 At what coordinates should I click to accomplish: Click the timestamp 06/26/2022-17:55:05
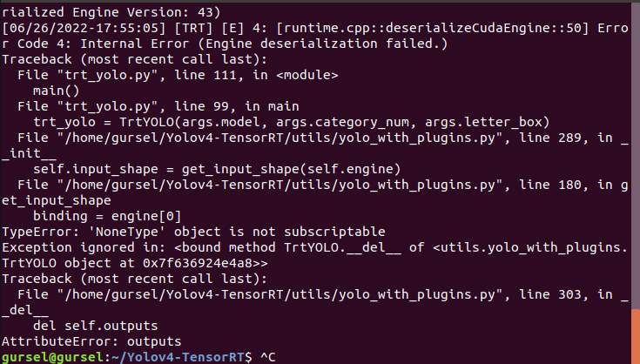point(84,28)
